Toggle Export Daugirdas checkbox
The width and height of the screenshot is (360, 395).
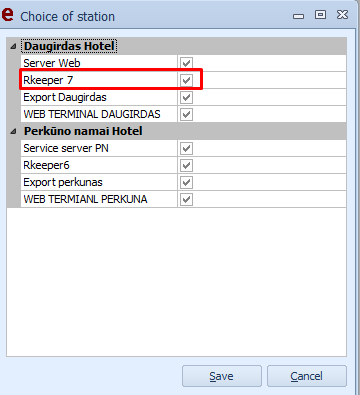click(186, 97)
